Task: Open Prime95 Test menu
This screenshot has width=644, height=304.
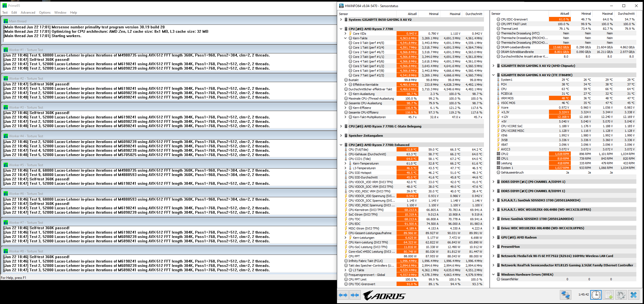Action: click(5, 13)
